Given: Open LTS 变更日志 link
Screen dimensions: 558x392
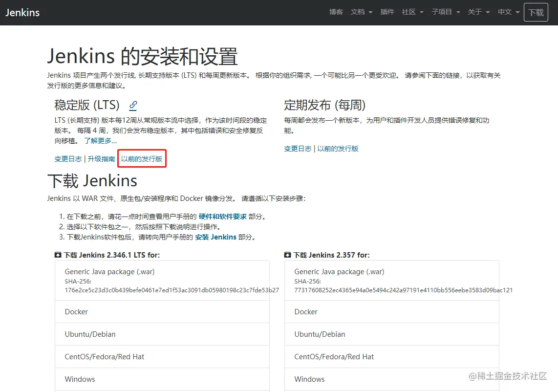Looking at the screenshot, I should click(68, 159).
